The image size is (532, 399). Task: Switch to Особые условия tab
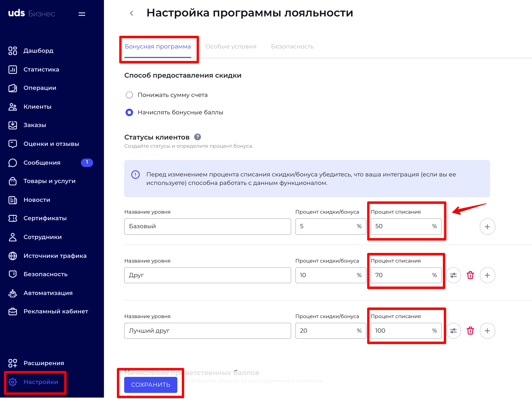click(231, 47)
